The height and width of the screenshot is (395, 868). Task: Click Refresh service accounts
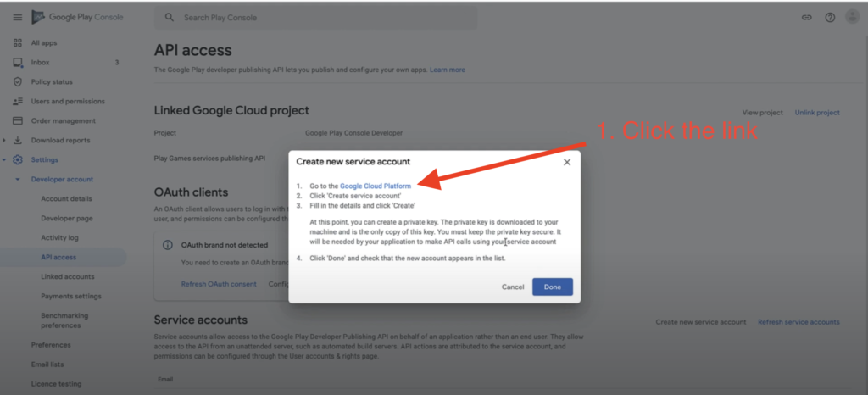point(798,322)
